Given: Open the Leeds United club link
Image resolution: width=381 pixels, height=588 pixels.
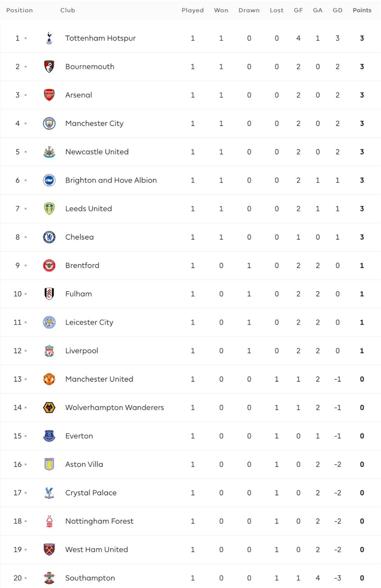Looking at the screenshot, I should pos(88,209).
